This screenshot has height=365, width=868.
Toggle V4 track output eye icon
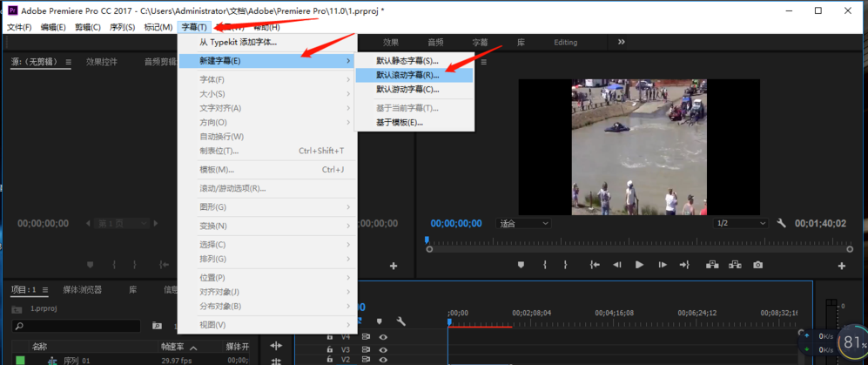pos(383,337)
